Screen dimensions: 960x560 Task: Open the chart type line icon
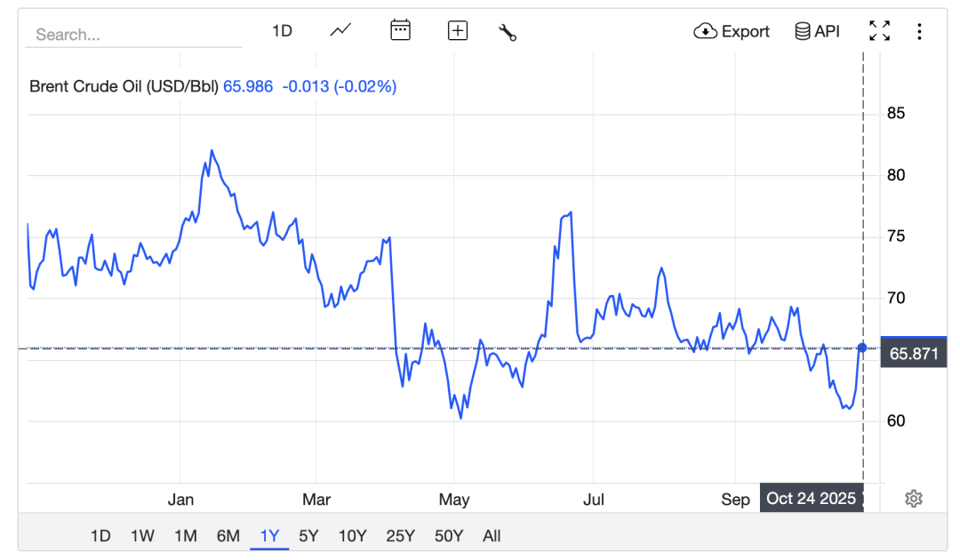(340, 31)
